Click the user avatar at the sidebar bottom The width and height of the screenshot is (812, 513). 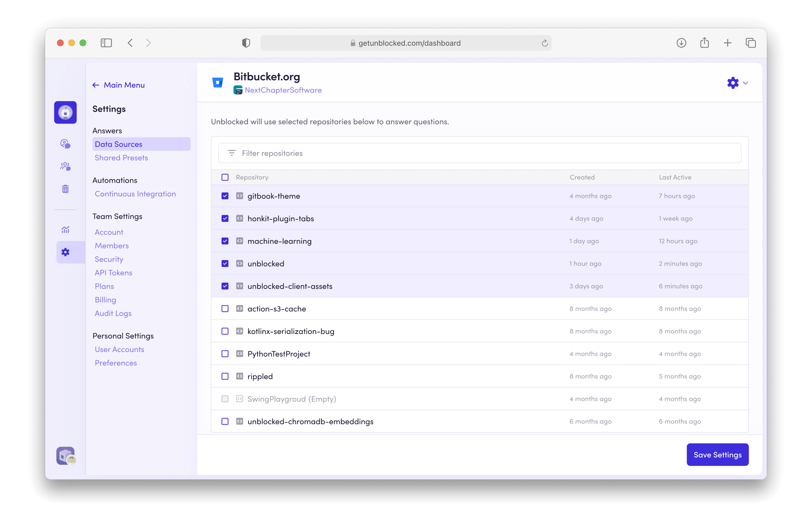65,456
